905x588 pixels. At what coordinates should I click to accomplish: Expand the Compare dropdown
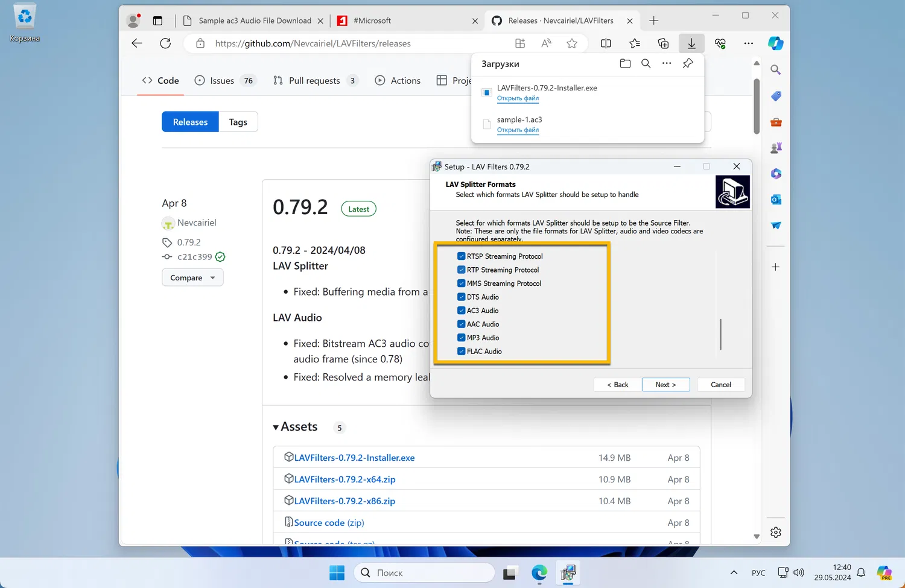click(x=192, y=277)
